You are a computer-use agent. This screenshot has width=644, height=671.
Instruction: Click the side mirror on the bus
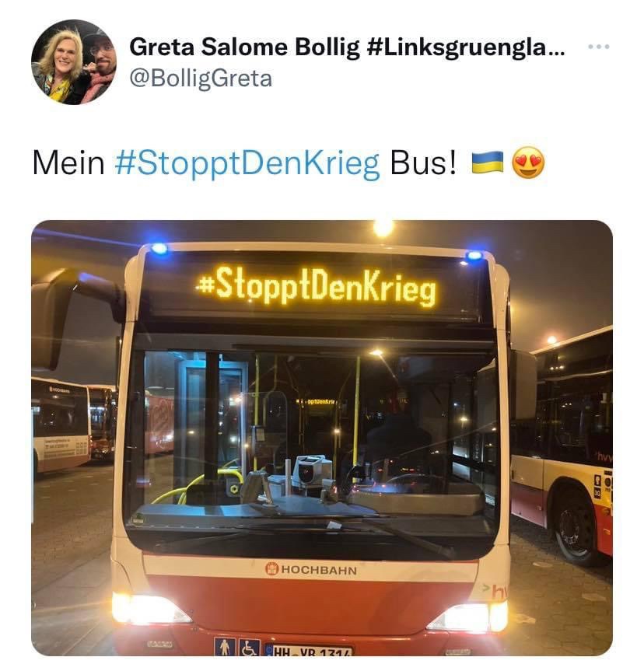click(56, 317)
